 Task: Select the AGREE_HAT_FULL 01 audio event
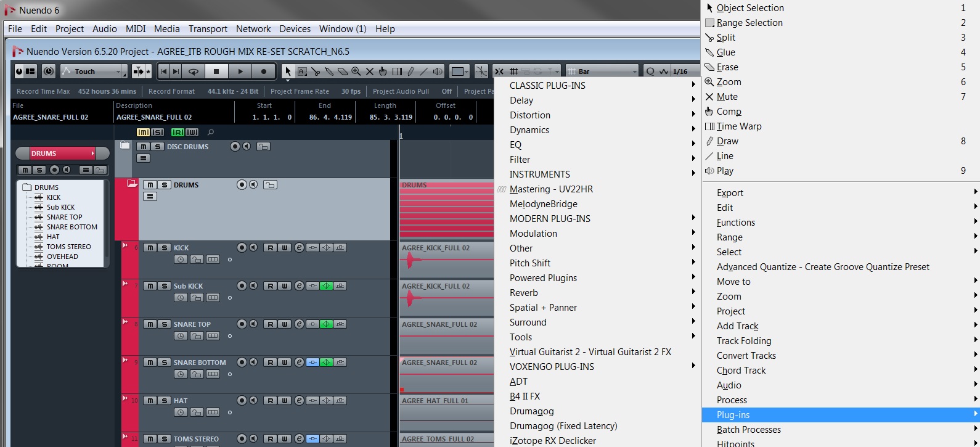click(447, 413)
